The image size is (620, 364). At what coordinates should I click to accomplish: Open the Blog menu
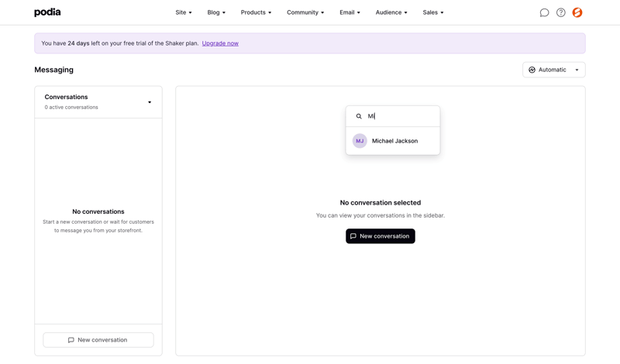[216, 12]
